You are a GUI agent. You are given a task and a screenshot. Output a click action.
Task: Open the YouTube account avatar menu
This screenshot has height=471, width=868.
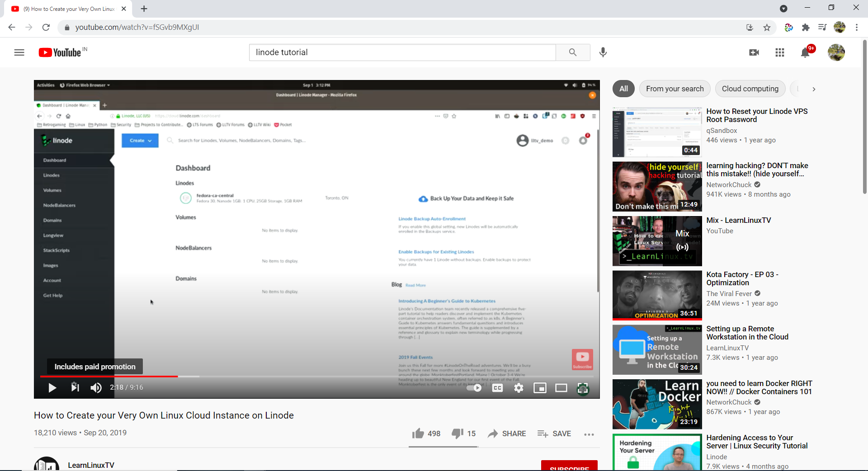(836, 52)
